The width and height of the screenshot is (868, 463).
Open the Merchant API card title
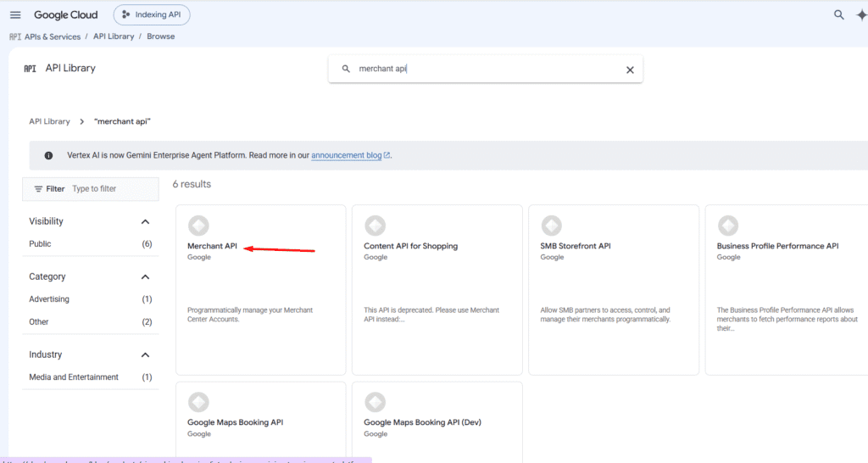212,246
